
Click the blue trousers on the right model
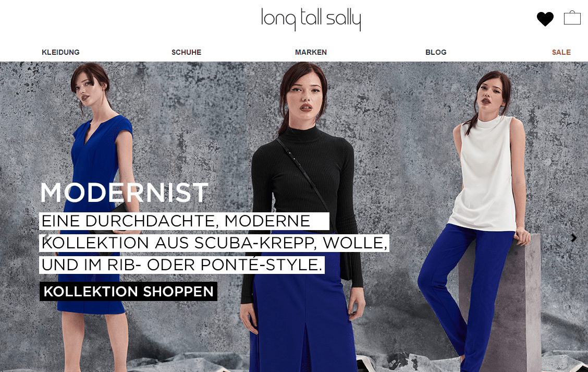[465, 293]
